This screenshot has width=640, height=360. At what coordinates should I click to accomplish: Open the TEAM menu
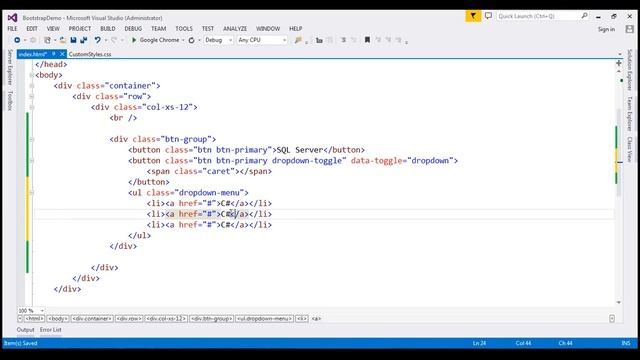(158, 29)
